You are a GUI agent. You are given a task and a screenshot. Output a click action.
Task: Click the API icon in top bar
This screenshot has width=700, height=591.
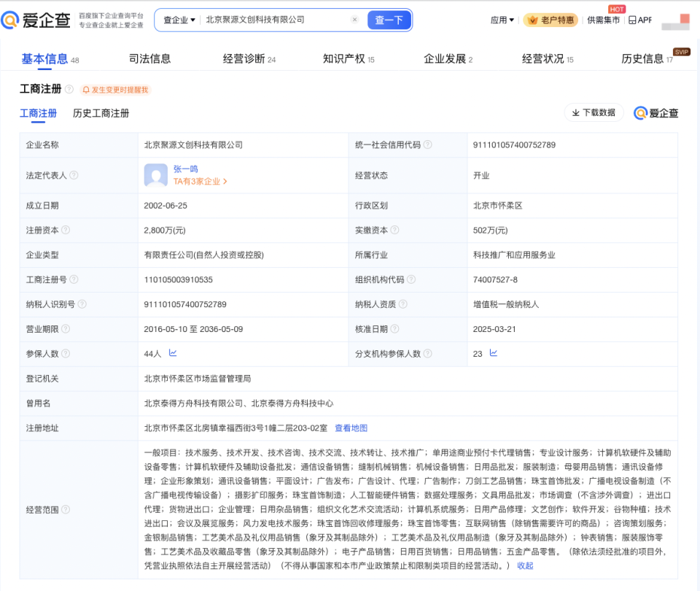(632, 20)
